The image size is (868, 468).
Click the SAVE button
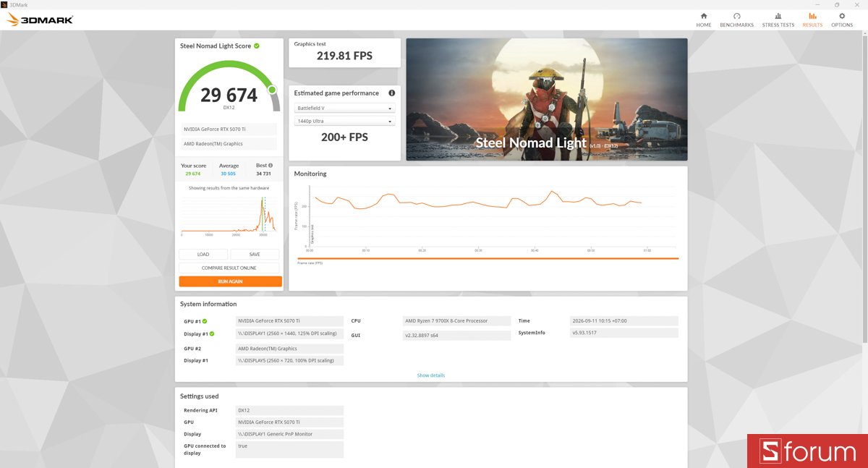pyautogui.click(x=255, y=255)
